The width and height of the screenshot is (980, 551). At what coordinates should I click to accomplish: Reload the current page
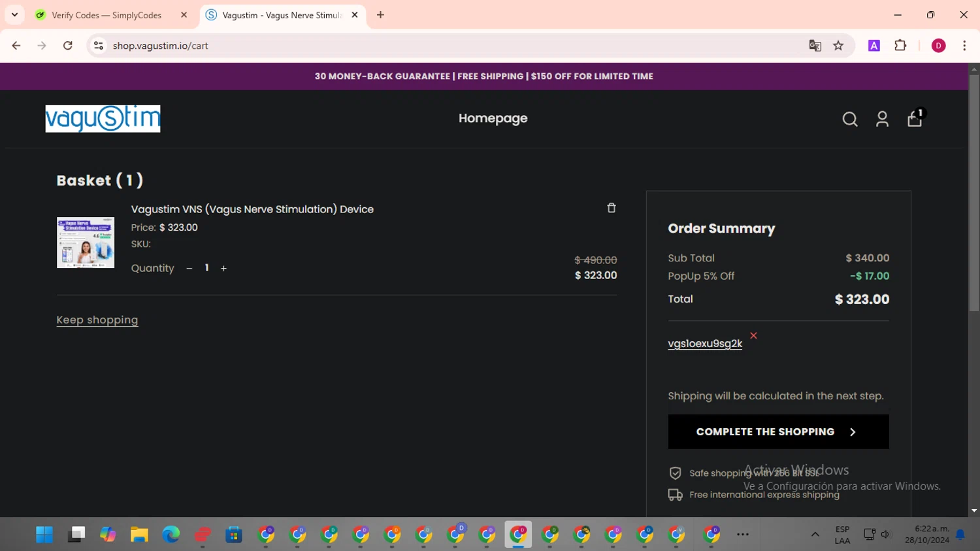click(67, 46)
